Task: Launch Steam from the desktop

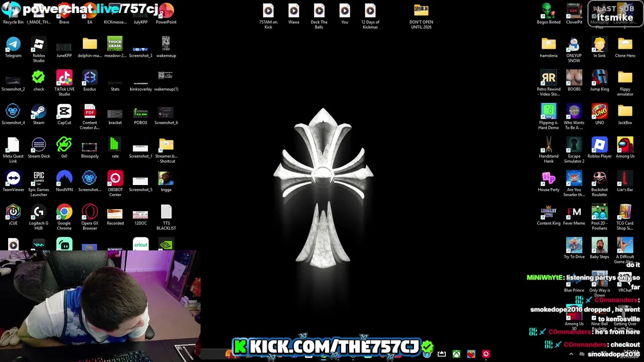Action: pos(39,115)
